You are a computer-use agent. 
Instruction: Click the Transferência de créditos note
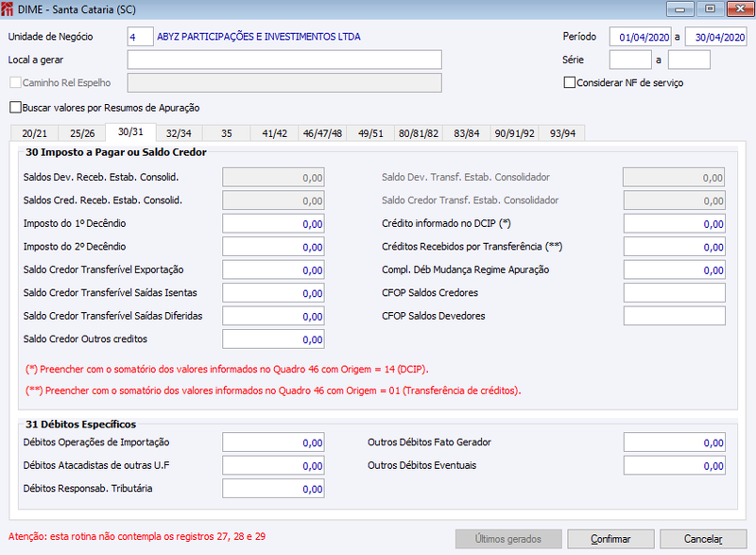pyautogui.click(x=273, y=390)
